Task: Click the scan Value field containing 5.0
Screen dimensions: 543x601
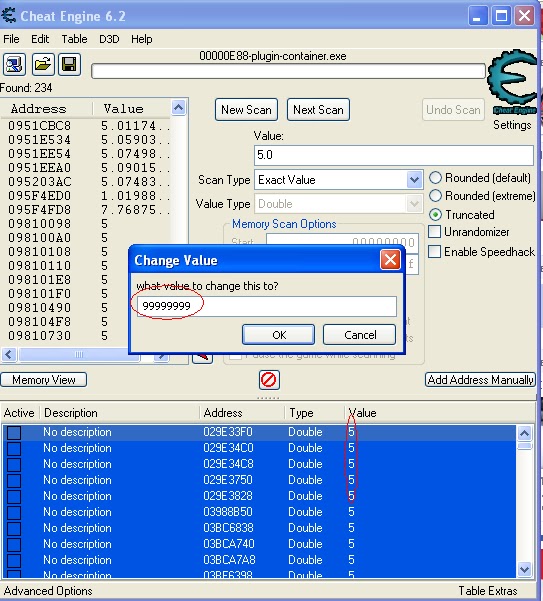Action: (x=394, y=155)
